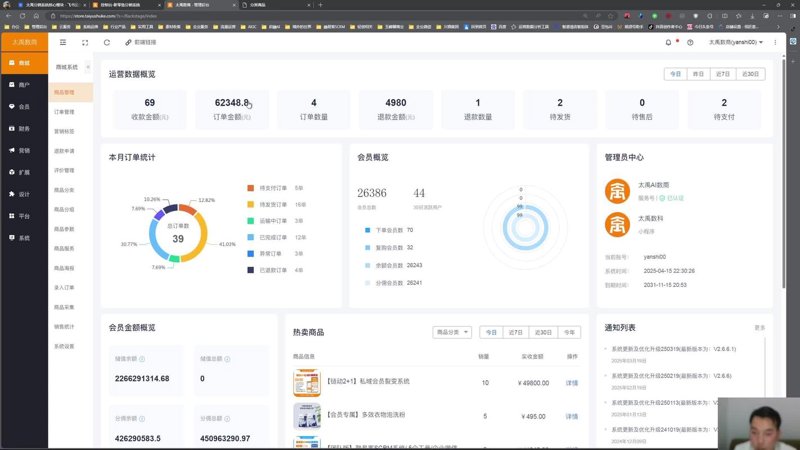
Task: Click the info icon beside 储值总额 label
Action: 227,359
